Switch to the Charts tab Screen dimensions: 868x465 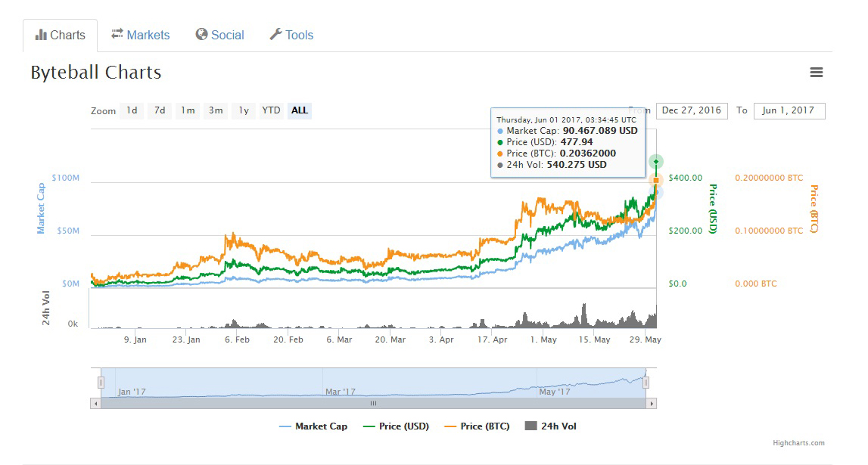(61, 36)
